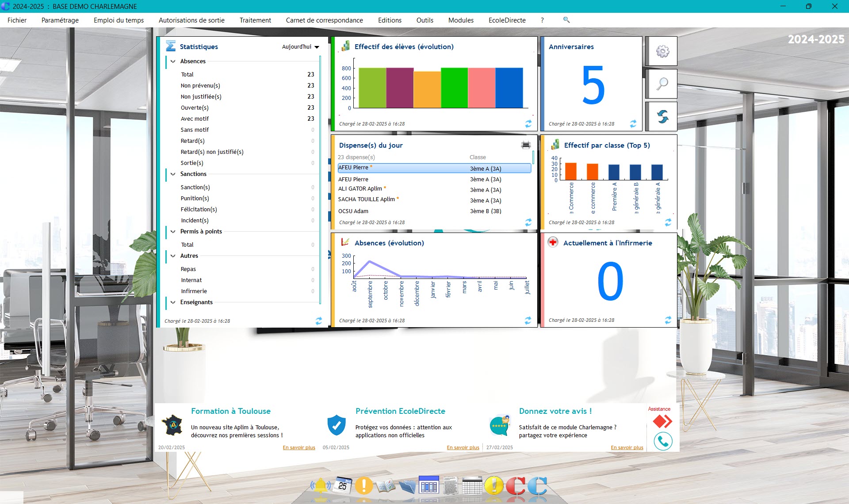Toggle the Enseignants section chevron
This screenshot has width=849, height=504.
click(x=173, y=302)
